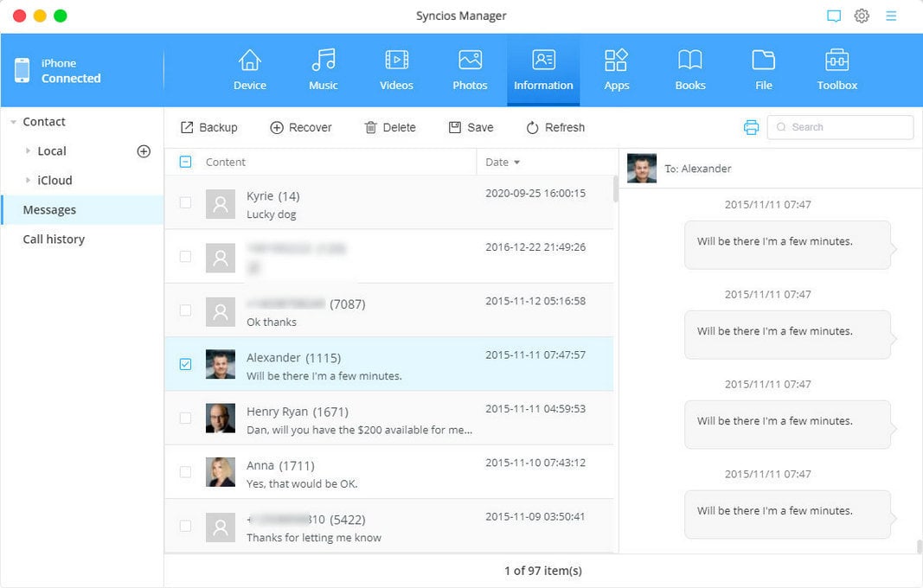Screen dimensions: 923x588
Task: Open the feedback message icon in title bar
Action: [834, 16]
